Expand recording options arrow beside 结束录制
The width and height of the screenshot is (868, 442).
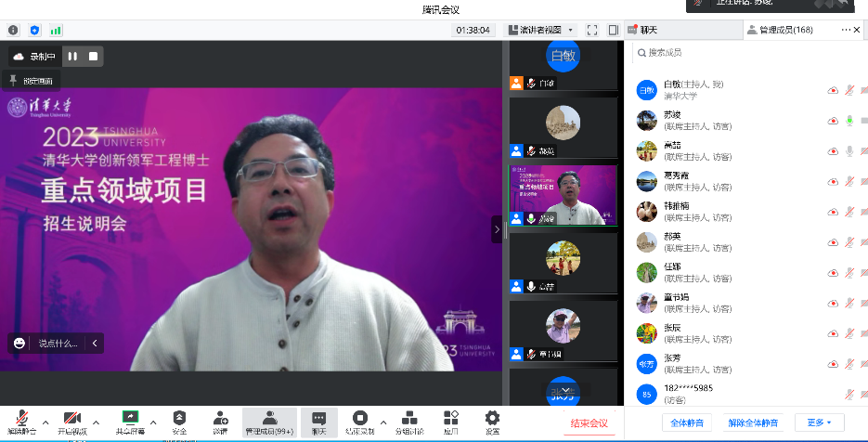(383, 422)
